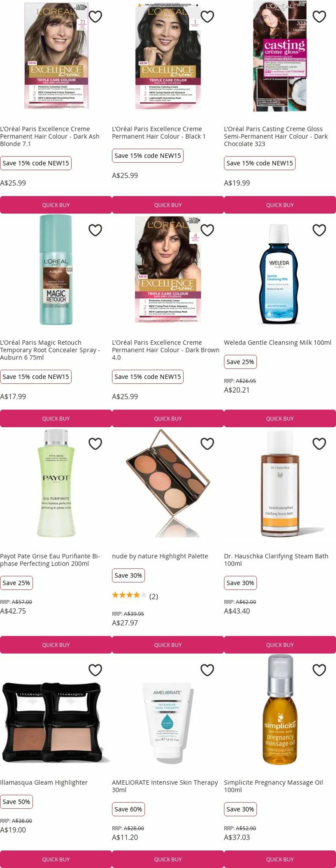Quick buy the Dark Ash Blonde 7.1
Image resolution: width=336 pixels, height=868 pixels.
(x=56, y=205)
